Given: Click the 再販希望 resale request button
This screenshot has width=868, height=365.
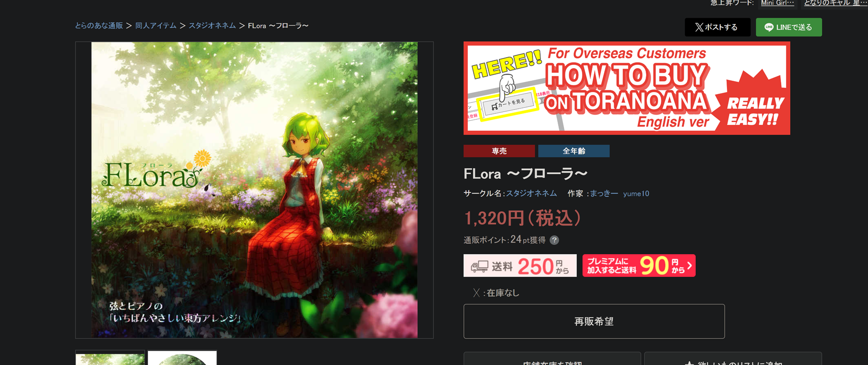Looking at the screenshot, I should point(594,321).
